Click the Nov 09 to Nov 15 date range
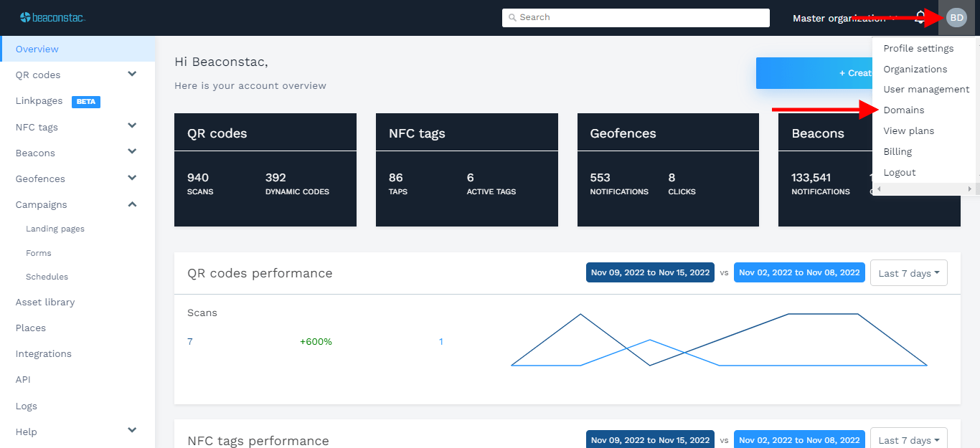980x448 pixels. tap(650, 273)
